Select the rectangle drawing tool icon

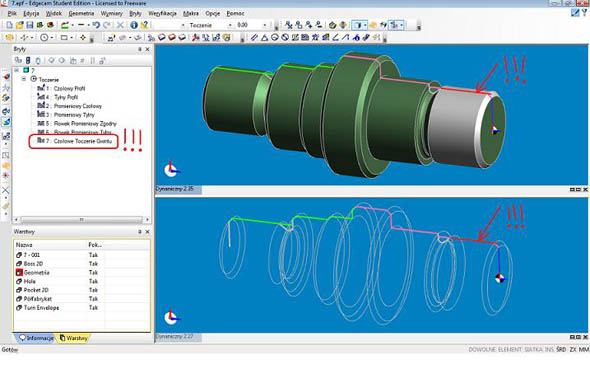[64, 38]
